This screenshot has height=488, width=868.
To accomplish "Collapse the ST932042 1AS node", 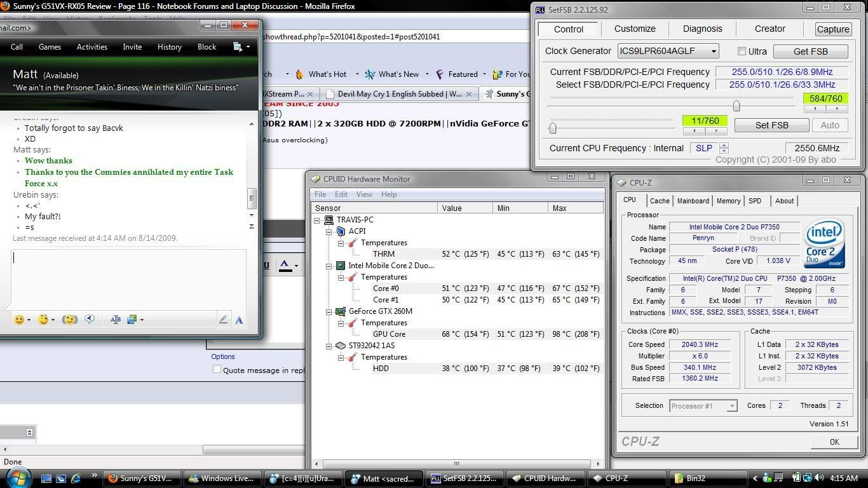I will [x=329, y=346].
